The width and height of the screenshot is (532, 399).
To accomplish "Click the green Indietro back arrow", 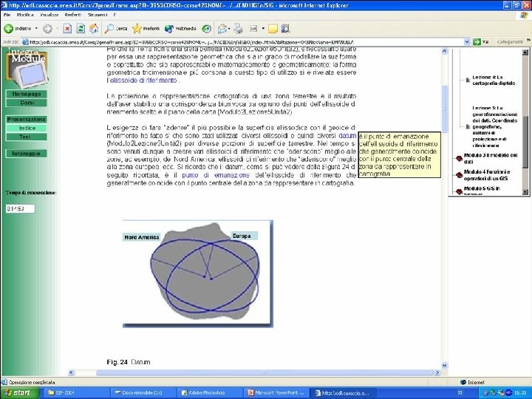I will [x=9, y=29].
